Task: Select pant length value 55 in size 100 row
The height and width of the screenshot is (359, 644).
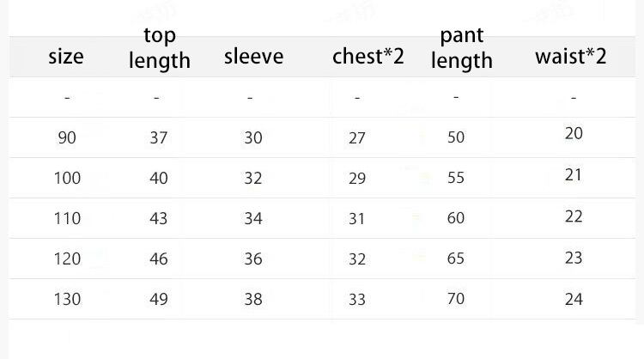Action: (456, 178)
